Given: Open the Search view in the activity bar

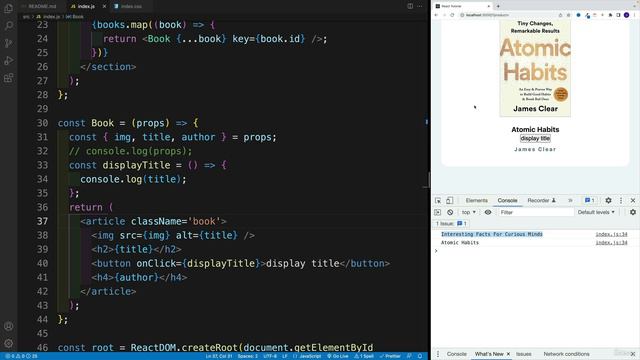Looking at the screenshot, I should tap(8, 26).
